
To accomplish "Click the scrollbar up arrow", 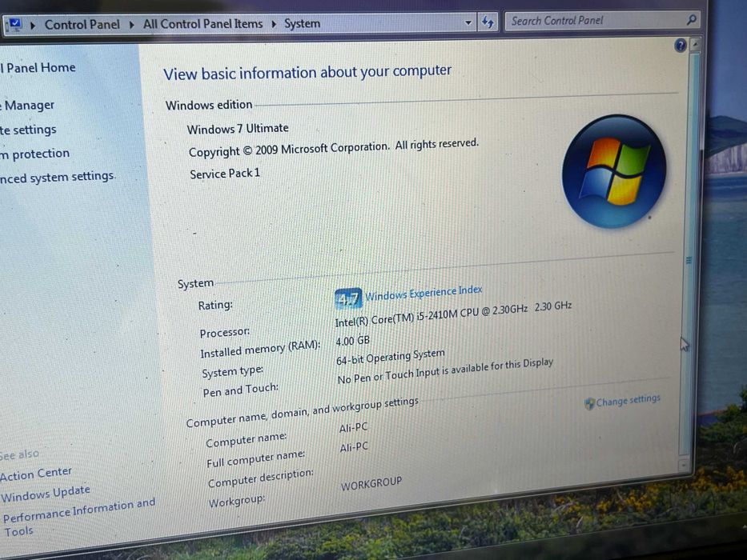I will pos(695,46).
